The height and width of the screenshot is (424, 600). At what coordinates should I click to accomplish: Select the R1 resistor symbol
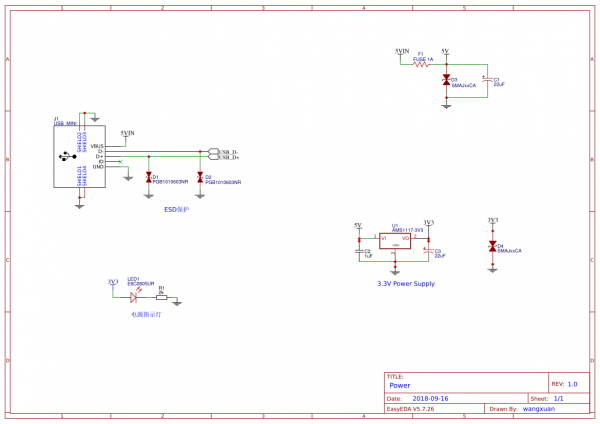[x=161, y=297]
